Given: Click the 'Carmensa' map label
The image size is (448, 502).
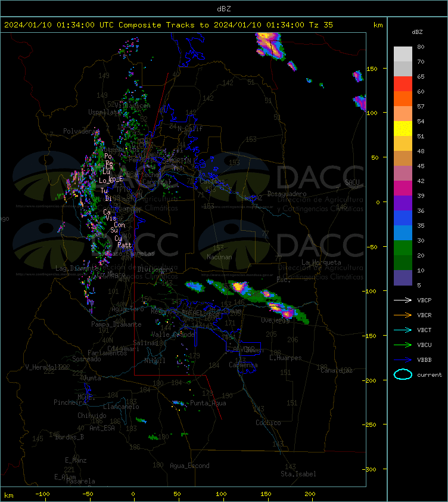Looking at the screenshot, I should [243, 365].
